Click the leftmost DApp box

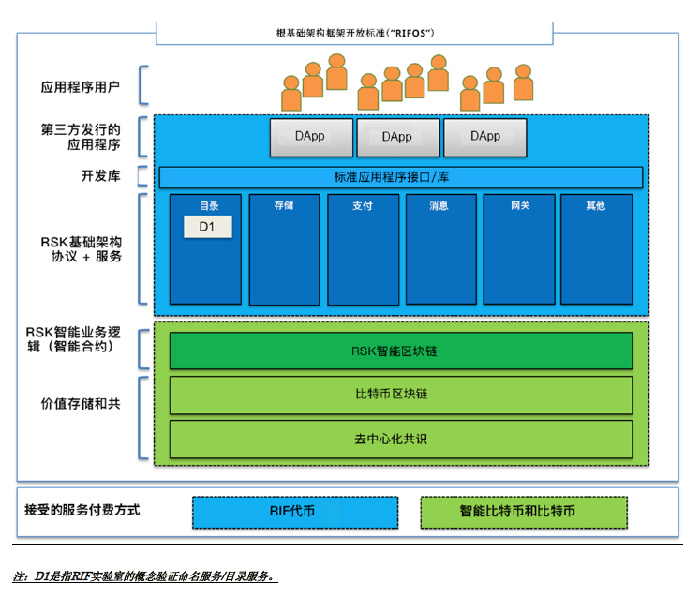pyautogui.click(x=311, y=138)
